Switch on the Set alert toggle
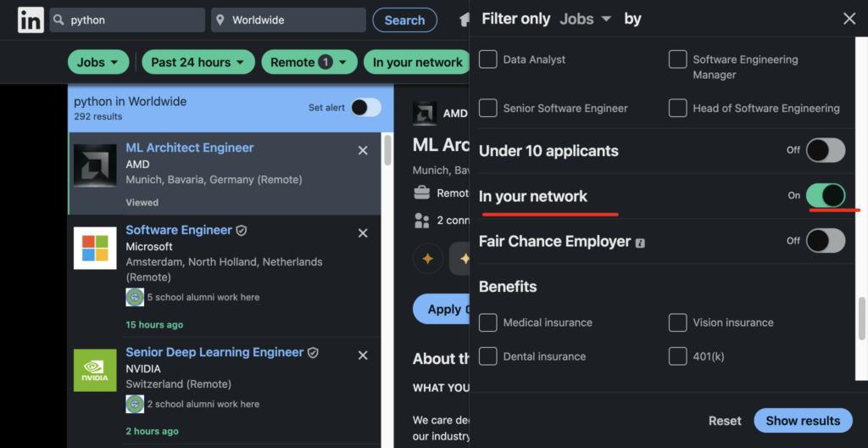This screenshot has height=448, width=868. [366, 107]
